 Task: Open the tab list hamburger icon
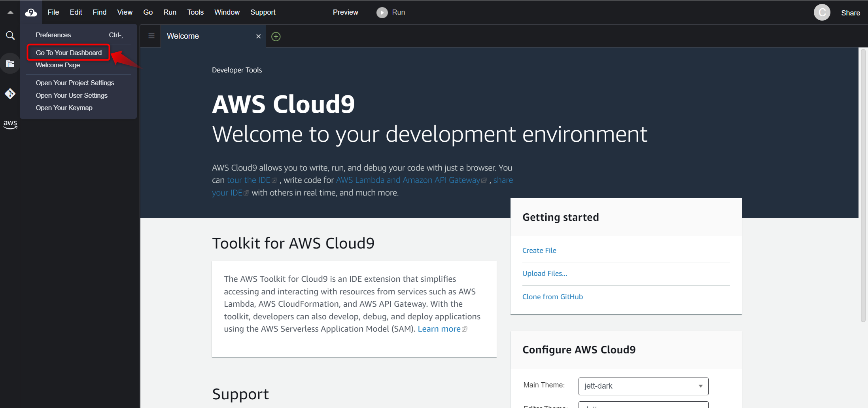pos(151,36)
